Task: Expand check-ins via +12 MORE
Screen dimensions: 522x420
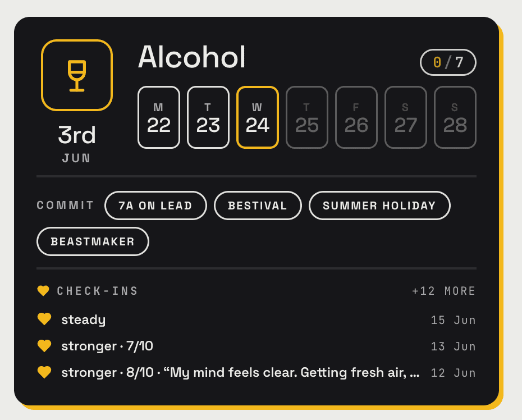Action: pos(444,291)
